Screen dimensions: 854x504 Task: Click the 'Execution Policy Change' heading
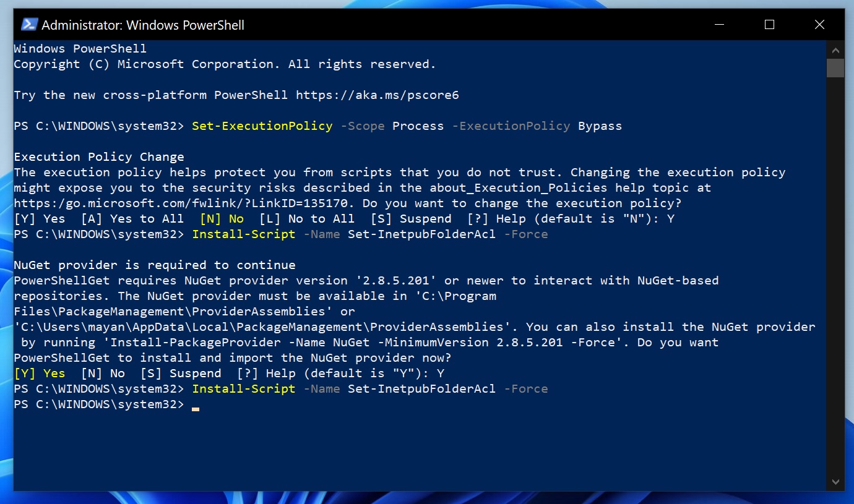[99, 157]
